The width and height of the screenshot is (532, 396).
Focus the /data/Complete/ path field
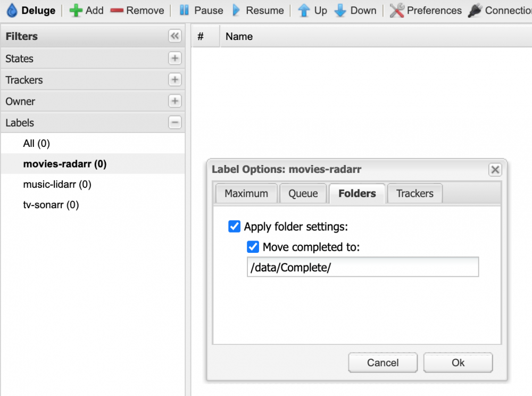coord(363,267)
